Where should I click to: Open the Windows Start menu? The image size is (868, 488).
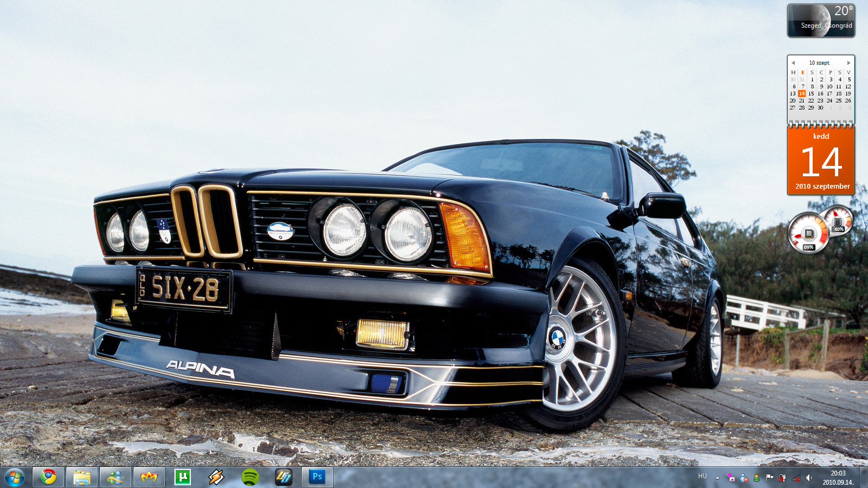(15, 478)
